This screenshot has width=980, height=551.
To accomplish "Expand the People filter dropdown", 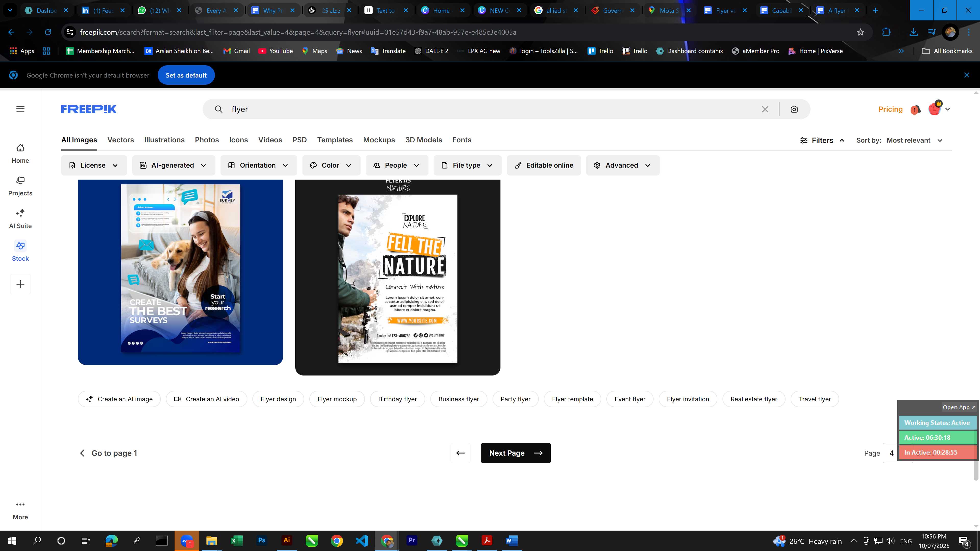I will 397,165.
